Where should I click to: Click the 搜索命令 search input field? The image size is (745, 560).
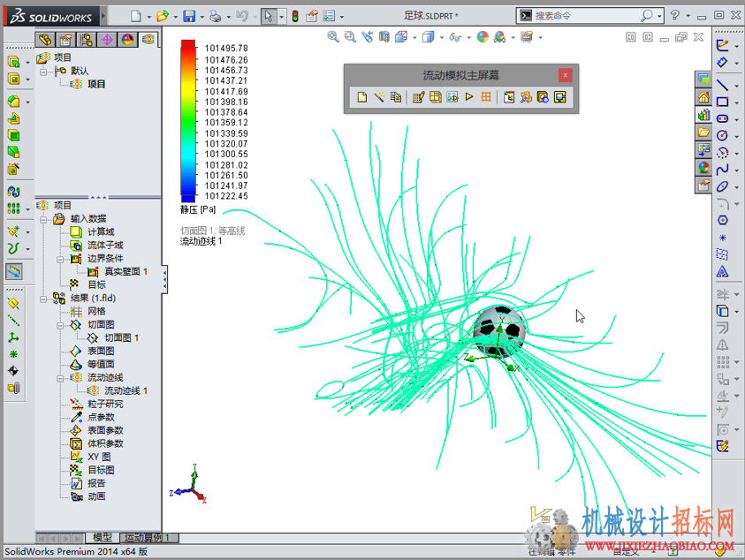585,16
